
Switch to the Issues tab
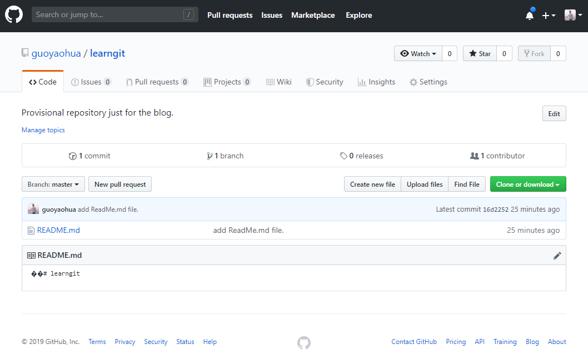coord(91,82)
